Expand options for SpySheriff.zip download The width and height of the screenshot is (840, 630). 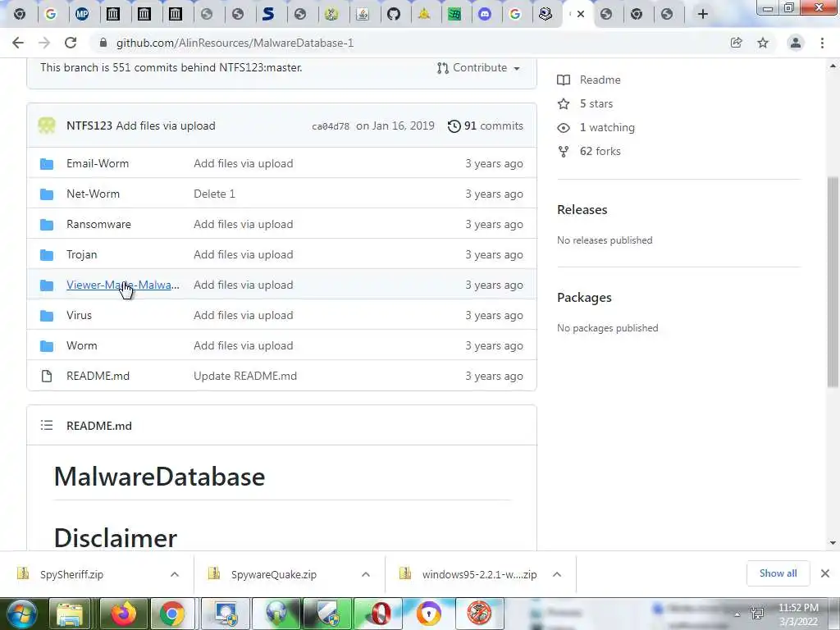175,574
